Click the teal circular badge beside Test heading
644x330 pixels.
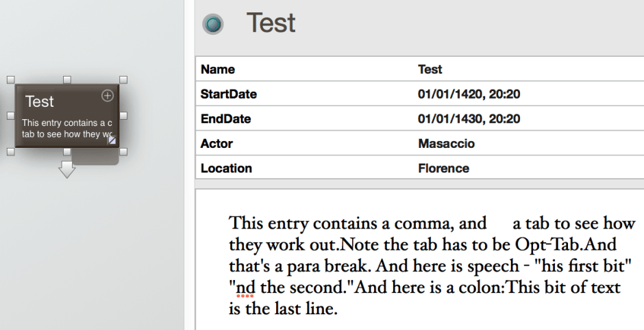click(x=213, y=25)
